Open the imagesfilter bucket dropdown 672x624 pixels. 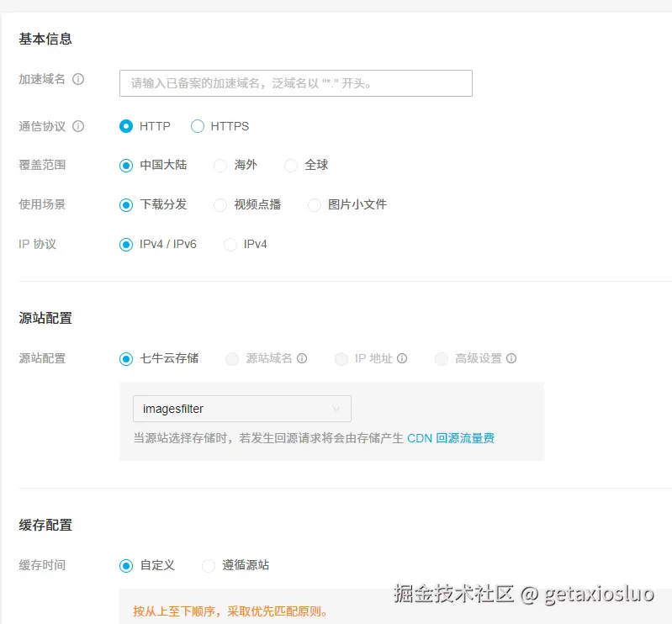coord(242,409)
